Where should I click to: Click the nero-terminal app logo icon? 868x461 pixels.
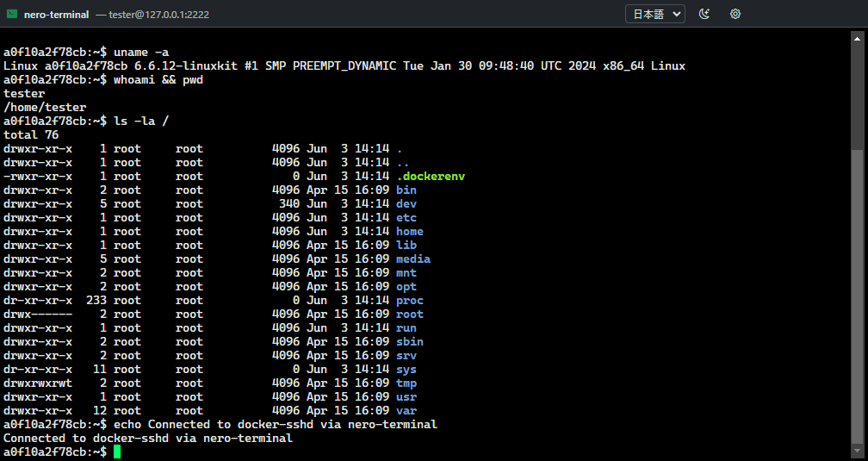[12, 14]
